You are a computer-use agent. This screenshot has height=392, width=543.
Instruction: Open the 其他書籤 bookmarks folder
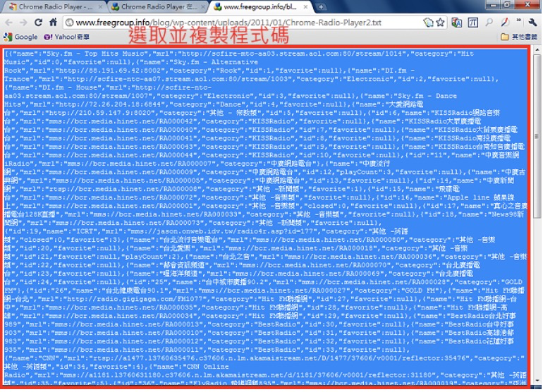tap(519, 37)
